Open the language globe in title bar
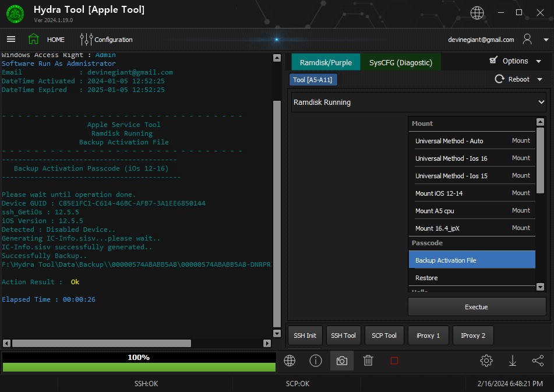The width and height of the screenshot is (554, 392). click(477, 13)
